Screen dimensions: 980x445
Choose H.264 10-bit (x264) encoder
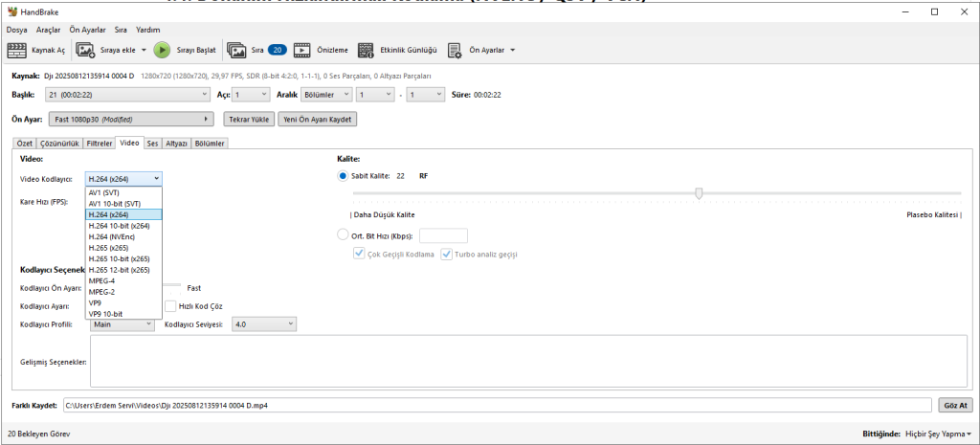tap(123, 226)
